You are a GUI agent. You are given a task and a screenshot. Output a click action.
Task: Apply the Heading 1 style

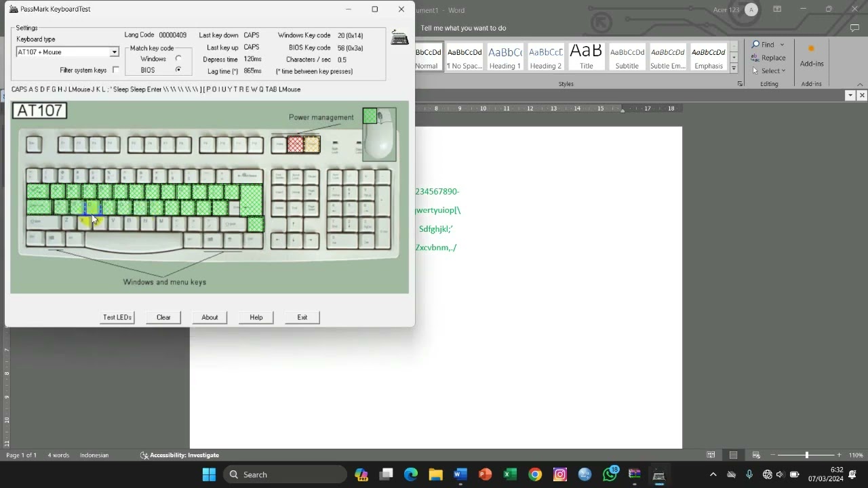505,58
